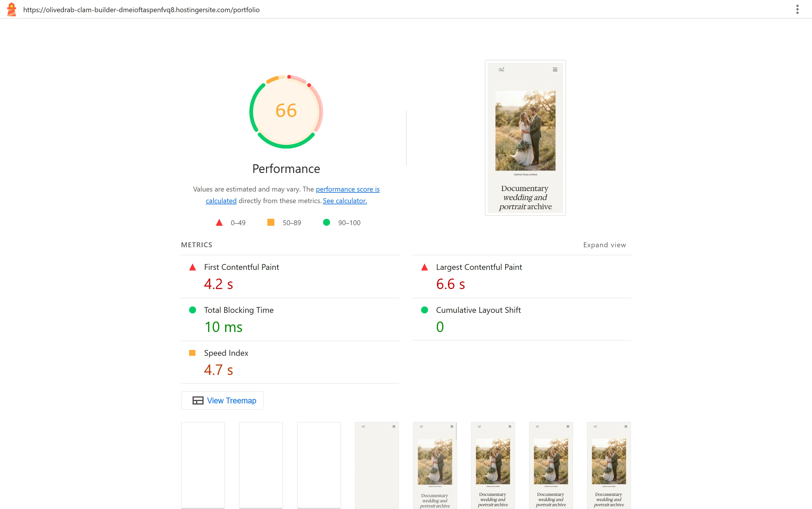The height and width of the screenshot is (509, 812).
Task: Click the Cumulative Layout Shift label
Action: [478, 310]
